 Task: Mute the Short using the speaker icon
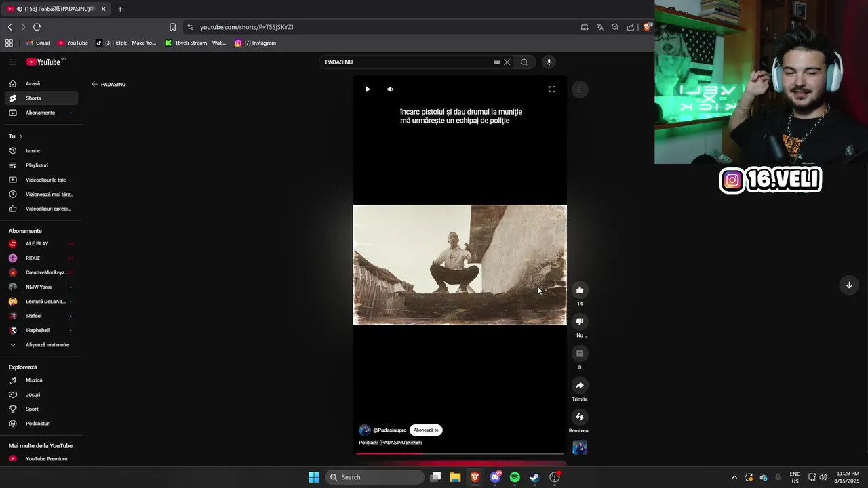tap(390, 89)
